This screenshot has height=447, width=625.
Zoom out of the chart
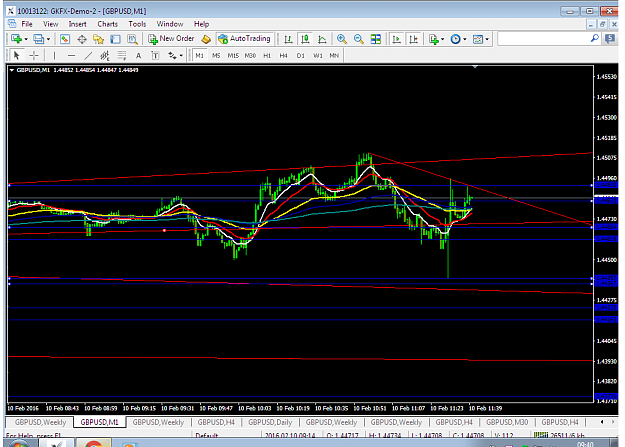358,39
